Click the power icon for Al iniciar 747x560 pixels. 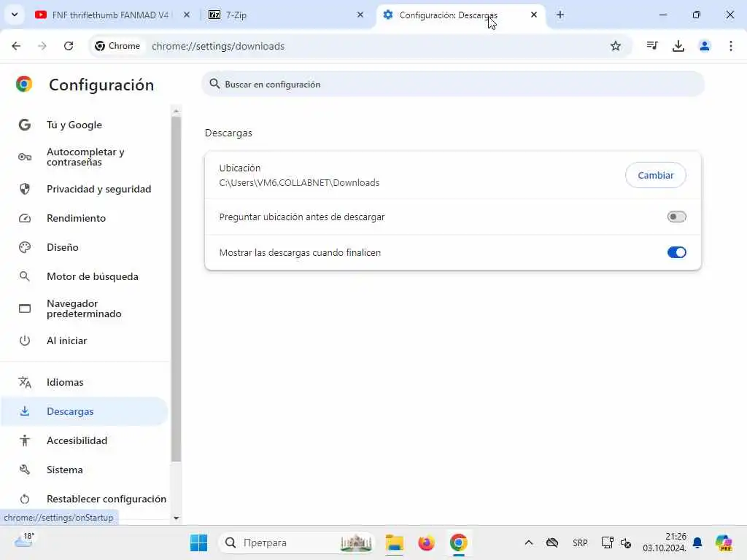pos(25,341)
